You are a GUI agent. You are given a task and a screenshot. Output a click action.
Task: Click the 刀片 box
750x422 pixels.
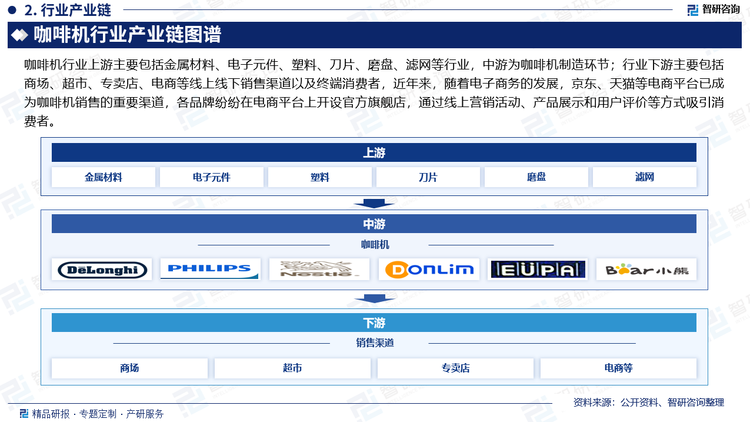pyautogui.click(x=428, y=177)
